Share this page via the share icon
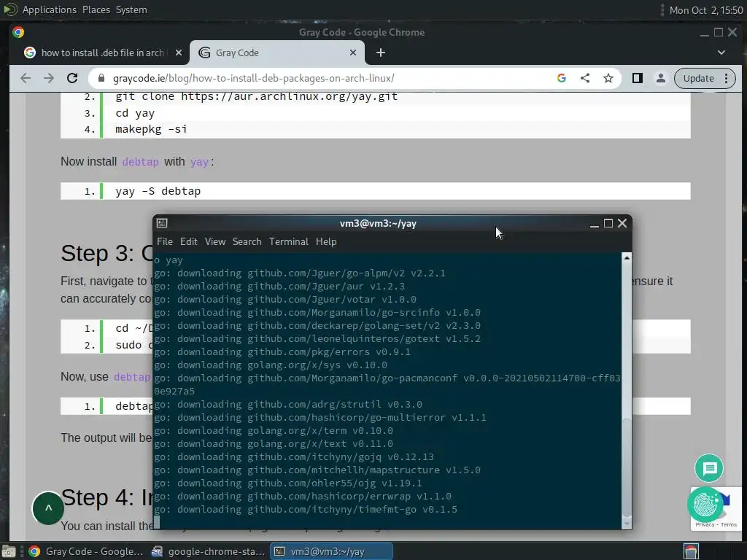The image size is (747, 560). coord(585,78)
